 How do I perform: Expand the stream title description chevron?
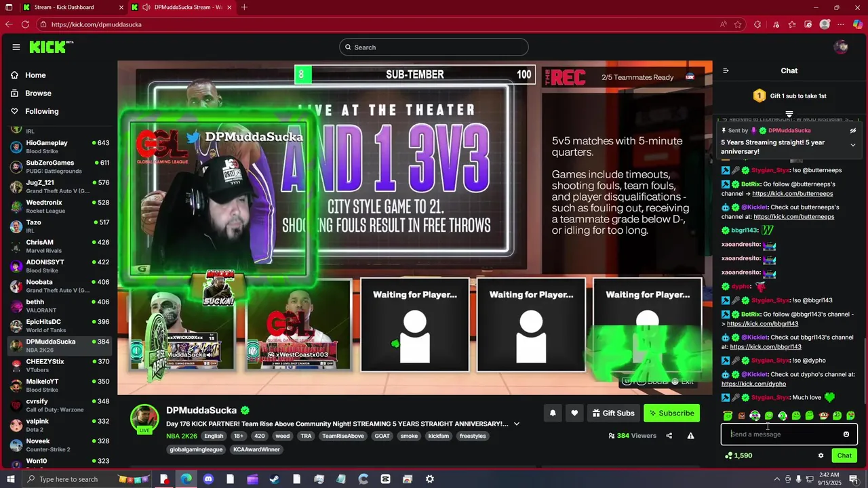pos(517,424)
